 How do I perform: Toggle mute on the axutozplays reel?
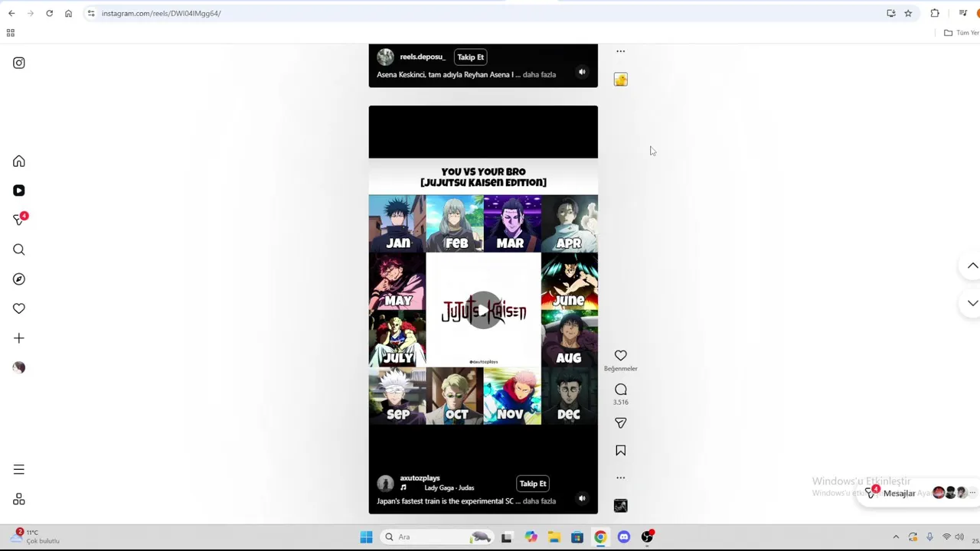pos(582,499)
